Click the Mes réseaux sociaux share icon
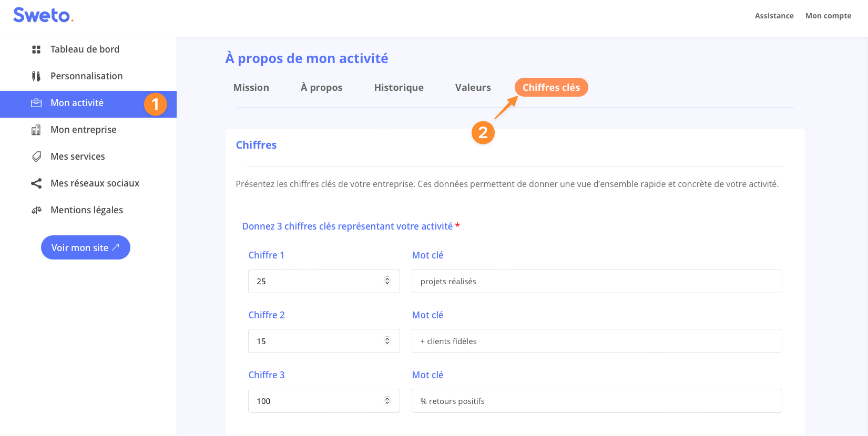 pyautogui.click(x=36, y=183)
